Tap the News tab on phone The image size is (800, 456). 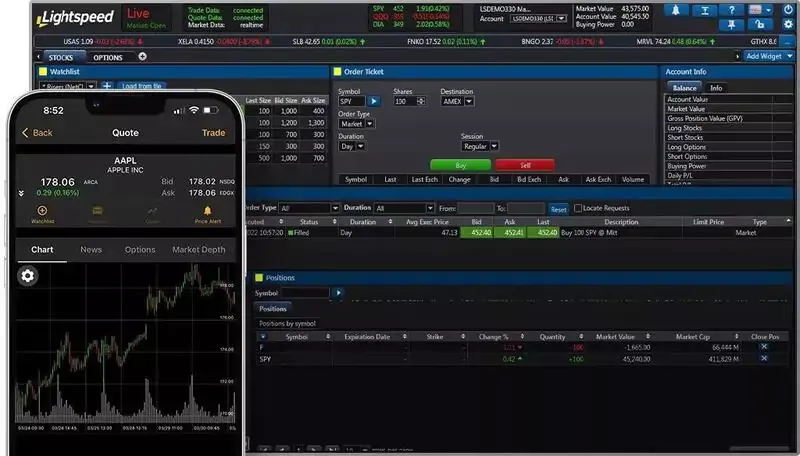click(x=91, y=249)
